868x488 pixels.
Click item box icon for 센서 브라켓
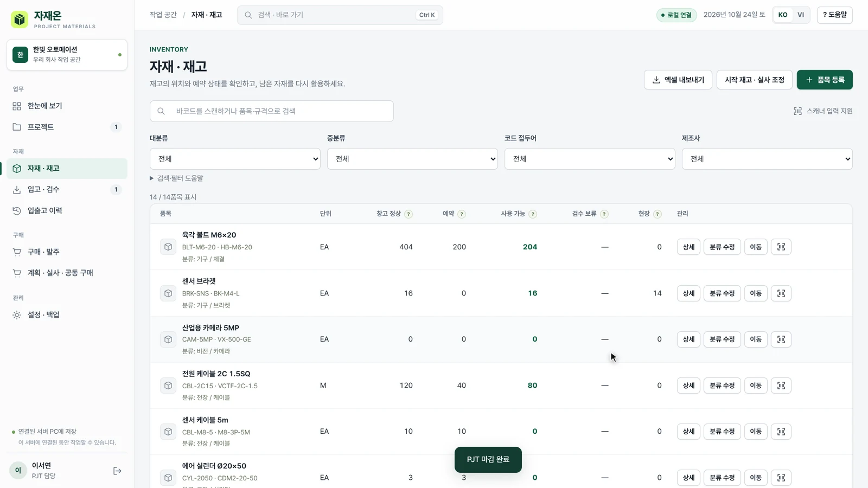pyautogui.click(x=168, y=293)
